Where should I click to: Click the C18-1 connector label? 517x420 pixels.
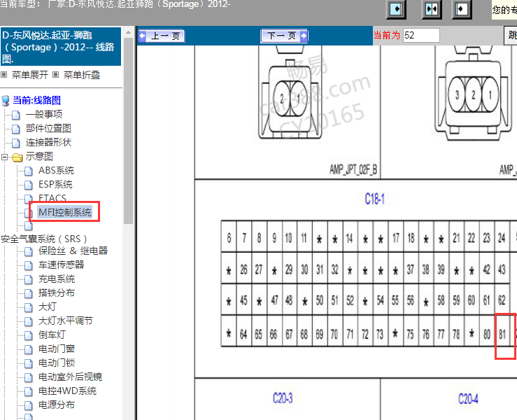pos(374,199)
